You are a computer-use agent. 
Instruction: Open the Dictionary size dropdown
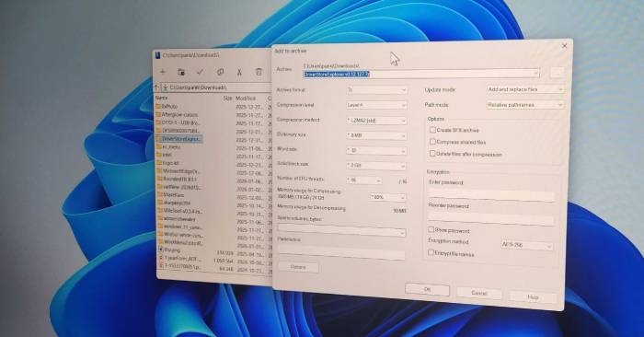tap(376, 135)
